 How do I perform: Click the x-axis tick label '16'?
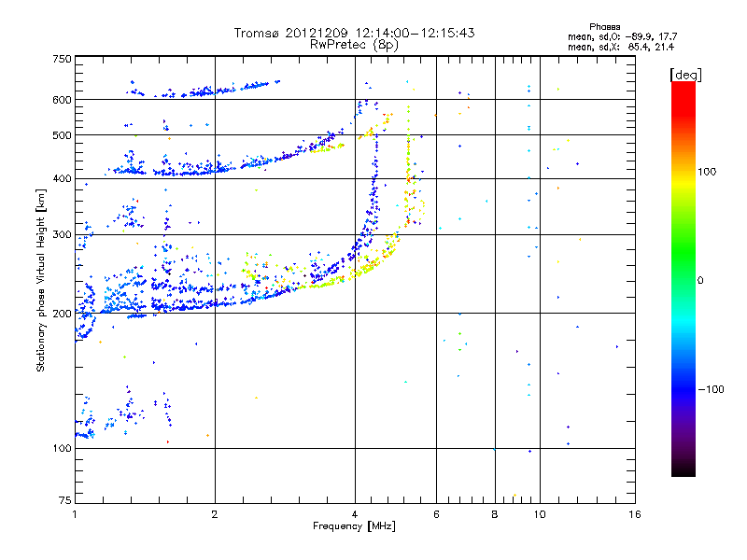coord(635,514)
